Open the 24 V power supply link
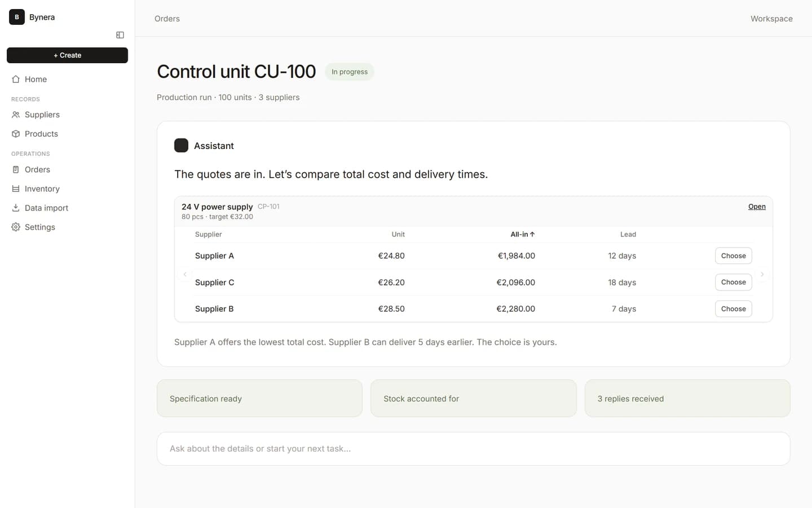The width and height of the screenshot is (812, 508). click(757, 207)
